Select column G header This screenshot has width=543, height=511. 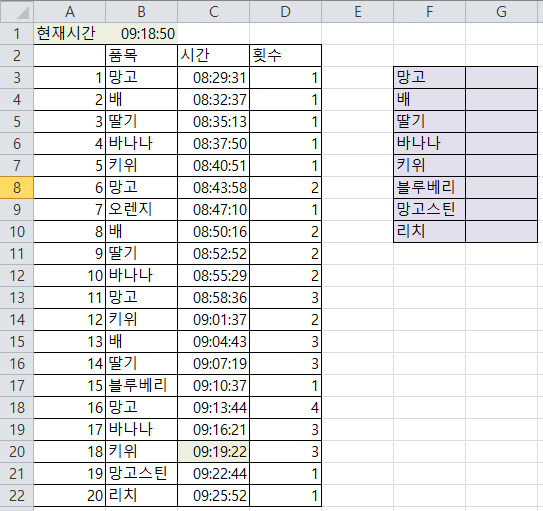[x=501, y=11]
